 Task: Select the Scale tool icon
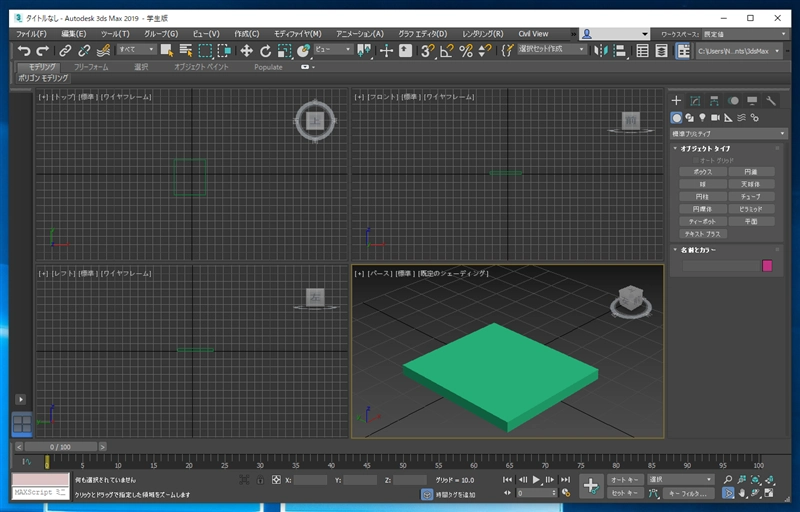pyautogui.click(x=284, y=50)
